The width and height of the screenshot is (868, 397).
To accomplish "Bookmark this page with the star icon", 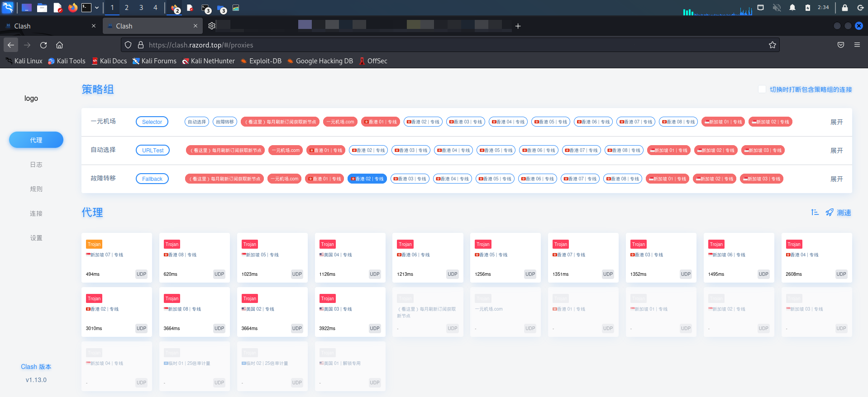I will (x=772, y=45).
